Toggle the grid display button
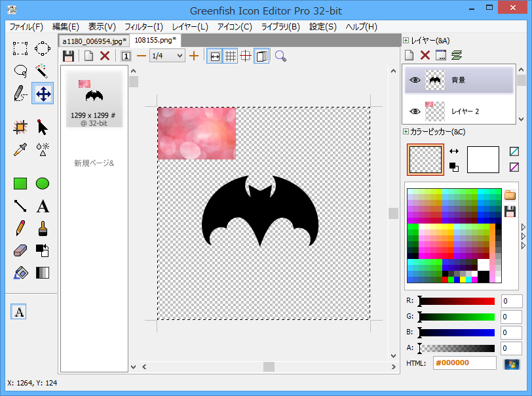This screenshot has width=532, height=396. 231,56
